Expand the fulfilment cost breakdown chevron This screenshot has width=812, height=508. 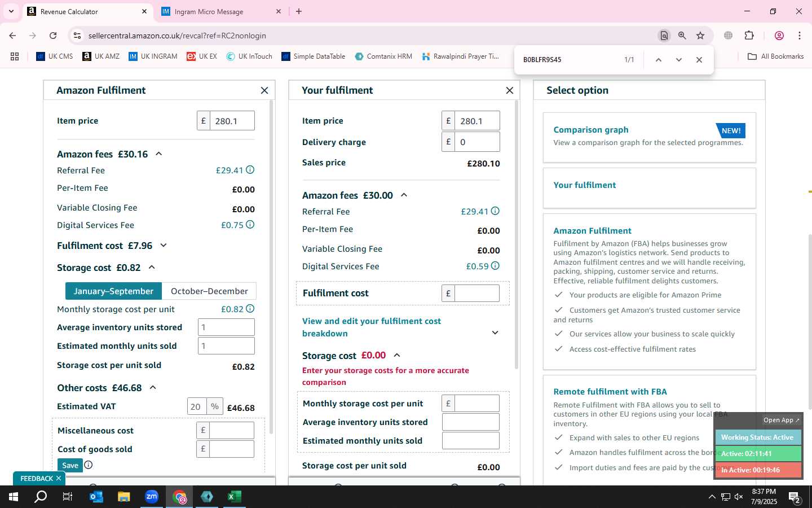(495, 333)
